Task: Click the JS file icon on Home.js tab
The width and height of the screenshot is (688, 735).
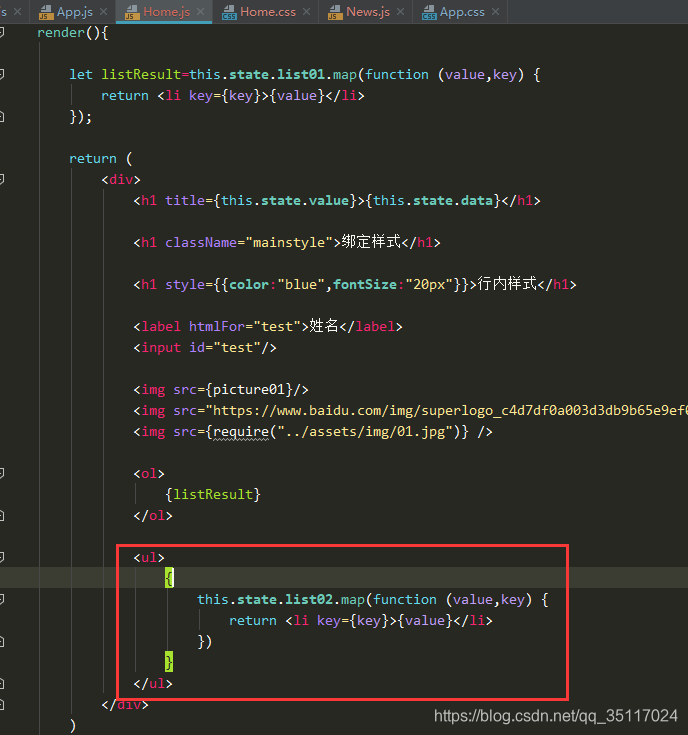Action: click(132, 13)
